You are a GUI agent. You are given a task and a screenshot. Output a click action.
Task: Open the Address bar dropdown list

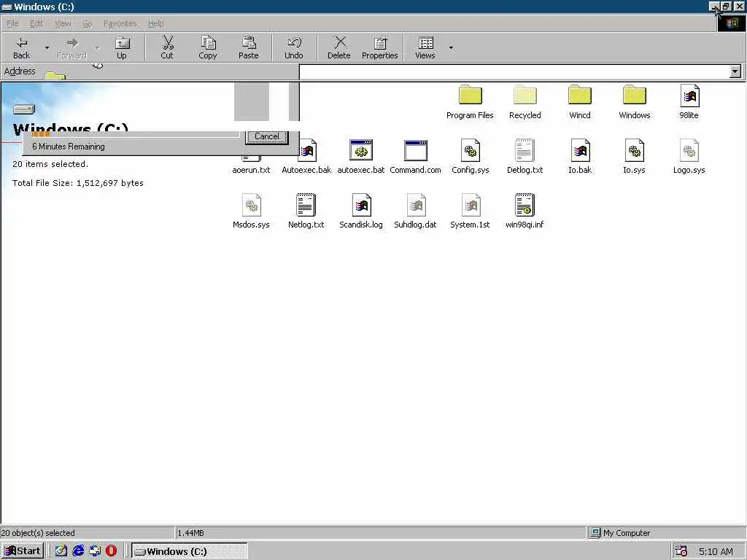(x=735, y=71)
